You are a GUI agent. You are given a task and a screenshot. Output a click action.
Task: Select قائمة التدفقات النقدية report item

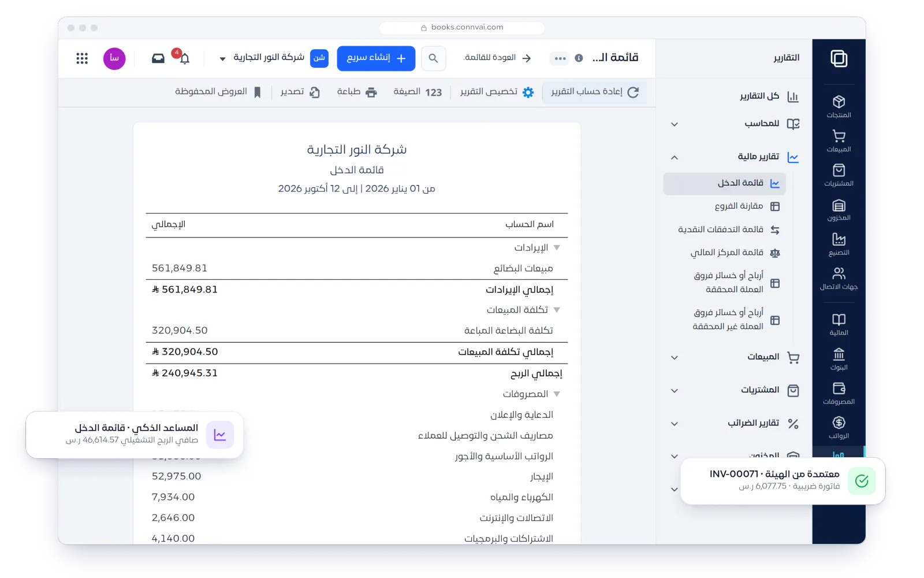tap(725, 229)
